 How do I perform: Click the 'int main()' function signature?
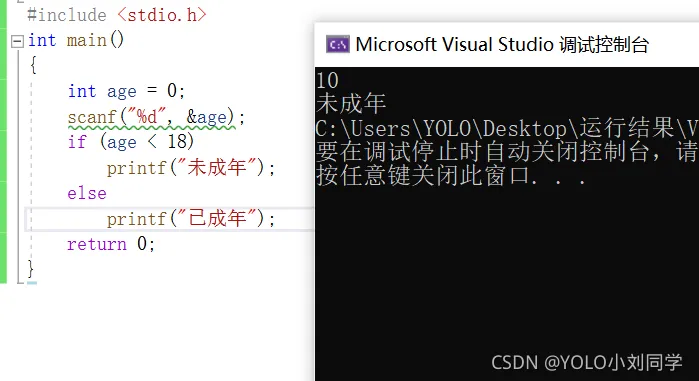[76, 41]
